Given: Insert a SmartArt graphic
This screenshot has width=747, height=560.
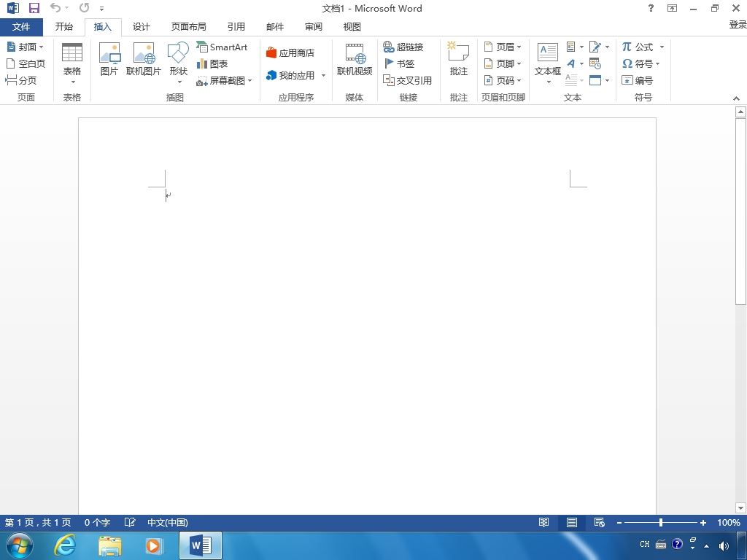Looking at the screenshot, I should 222,47.
